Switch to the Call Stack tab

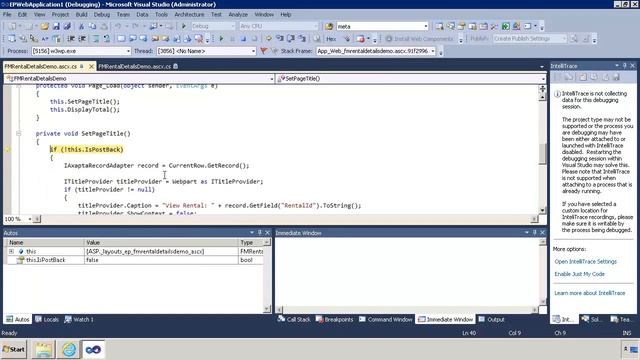pos(294,319)
